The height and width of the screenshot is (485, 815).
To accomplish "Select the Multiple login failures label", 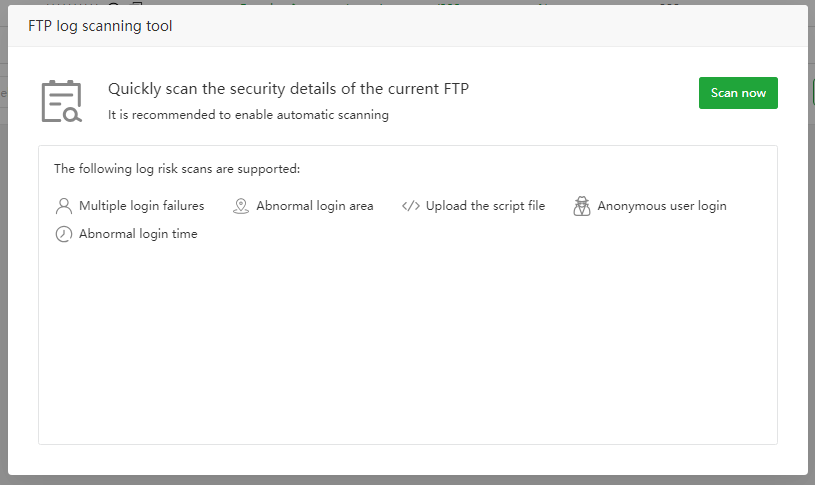I will coord(141,206).
